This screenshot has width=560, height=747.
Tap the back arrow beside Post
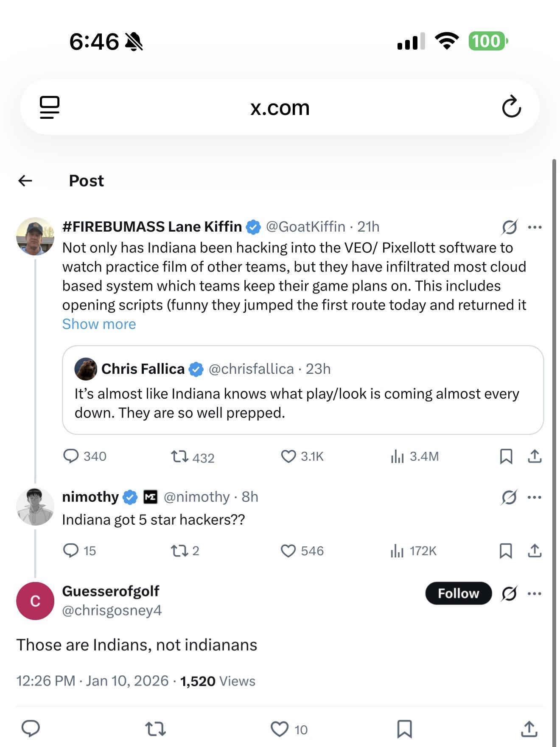coord(25,181)
